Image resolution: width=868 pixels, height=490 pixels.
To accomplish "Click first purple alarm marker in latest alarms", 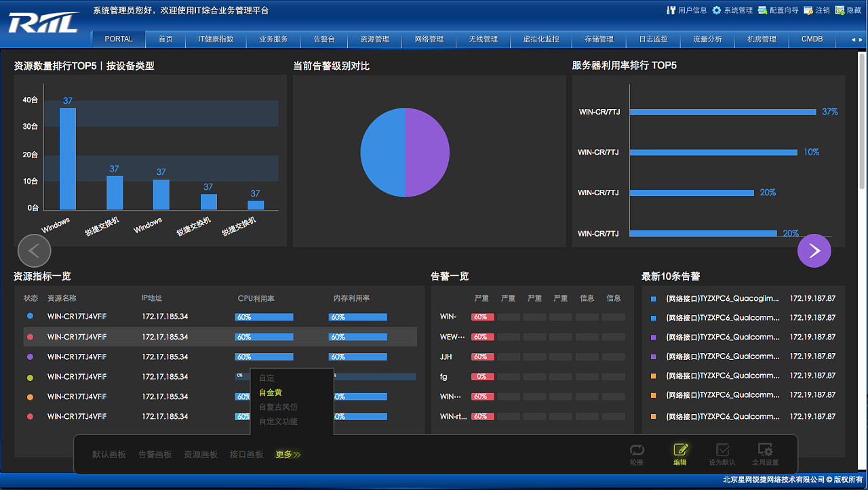I will click(653, 338).
